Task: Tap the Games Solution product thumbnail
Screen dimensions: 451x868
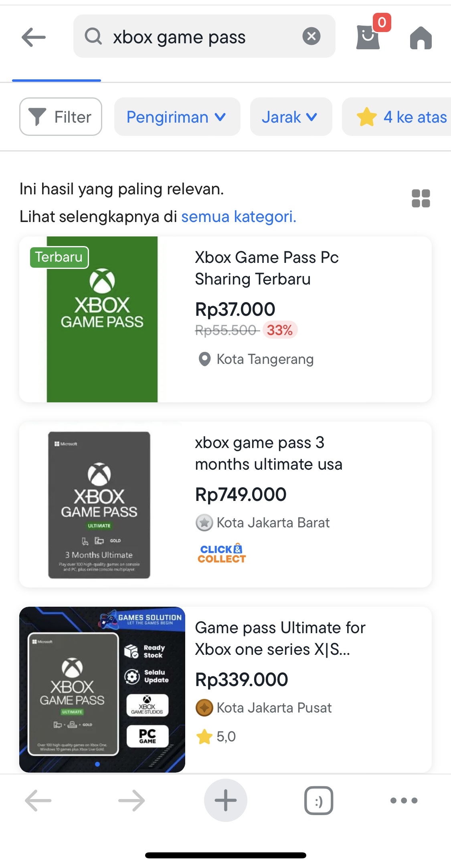Action: pyautogui.click(x=102, y=689)
